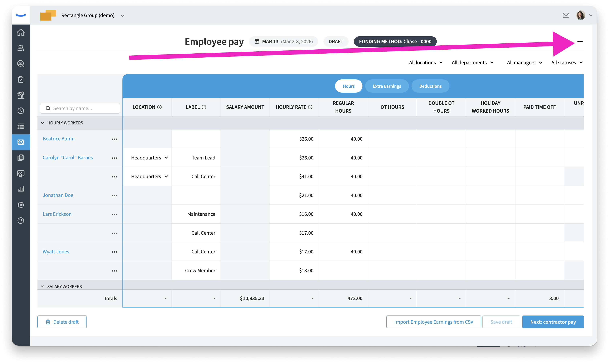The height and width of the screenshot is (364, 609).
Task: Click the People icon in sidebar
Action: [x=21, y=48]
